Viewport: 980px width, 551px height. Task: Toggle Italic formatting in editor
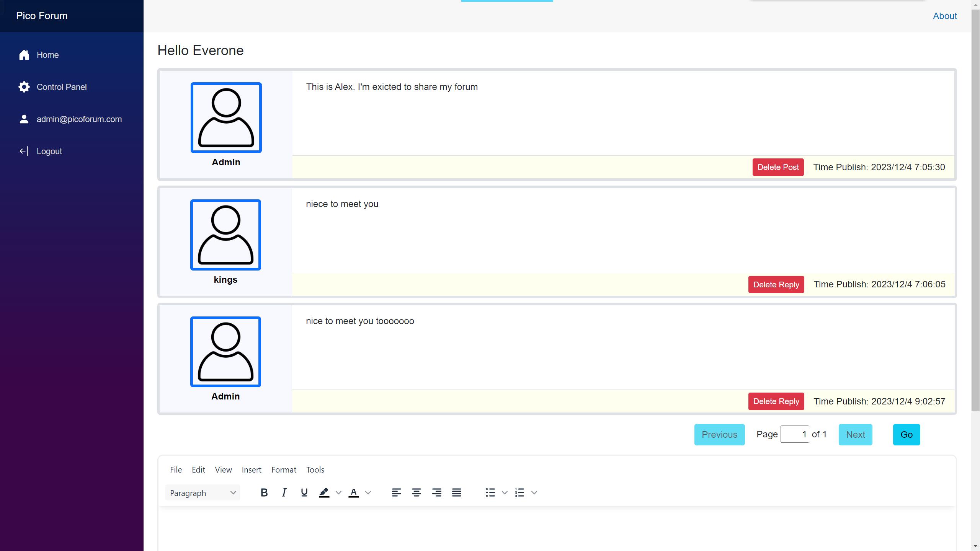[284, 492]
